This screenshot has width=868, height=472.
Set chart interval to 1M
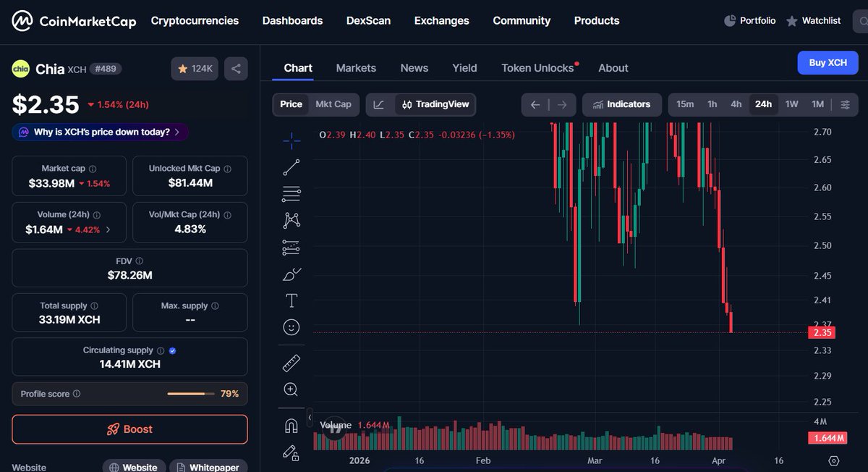(x=817, y=104)
